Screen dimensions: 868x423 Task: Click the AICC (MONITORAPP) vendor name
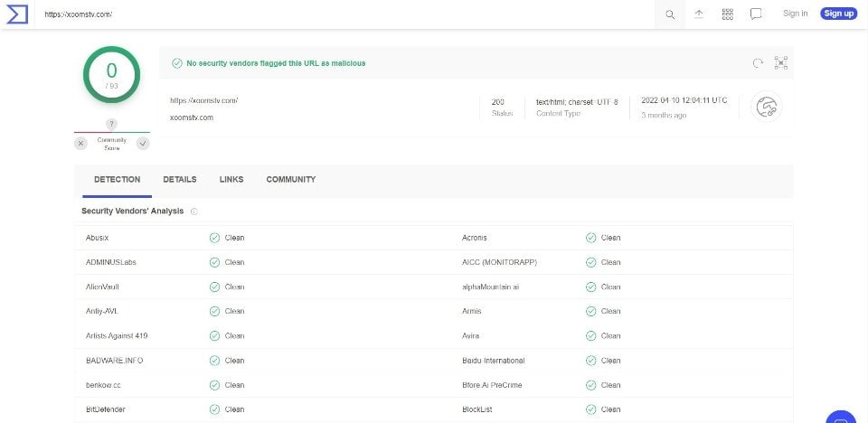pyautogui.click(x=499, y=262)
